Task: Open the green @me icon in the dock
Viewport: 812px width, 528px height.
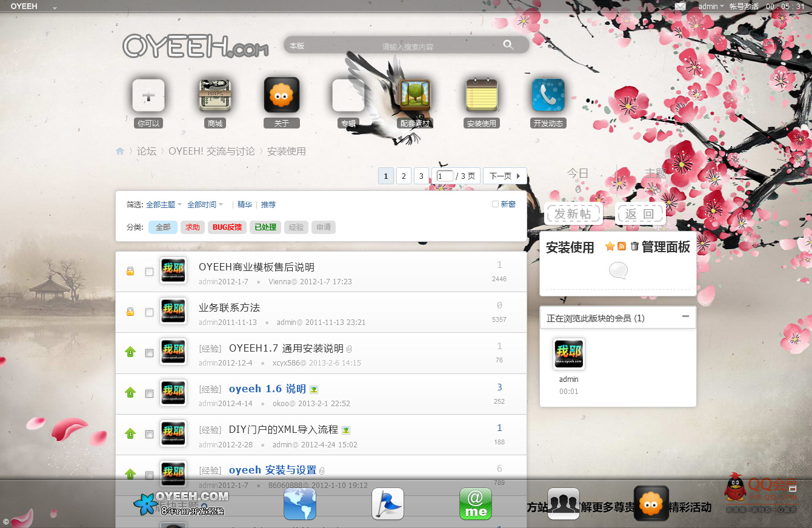Action: click(x=476, y=504)
